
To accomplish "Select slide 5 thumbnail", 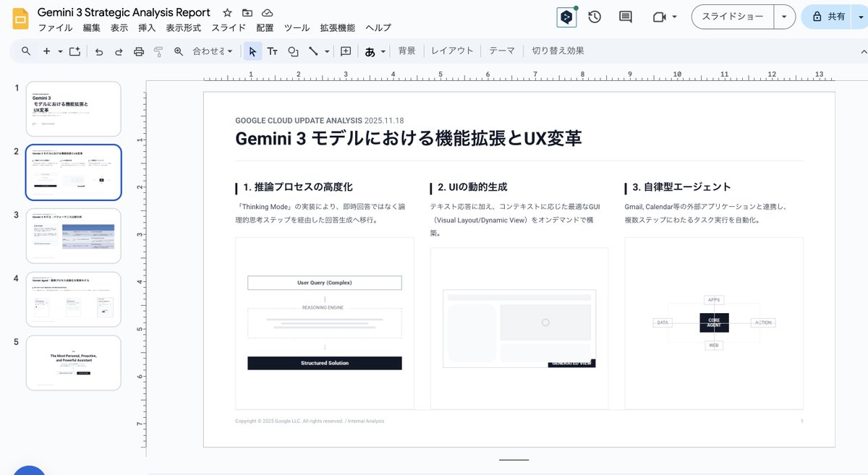I will tap(73, 363).
